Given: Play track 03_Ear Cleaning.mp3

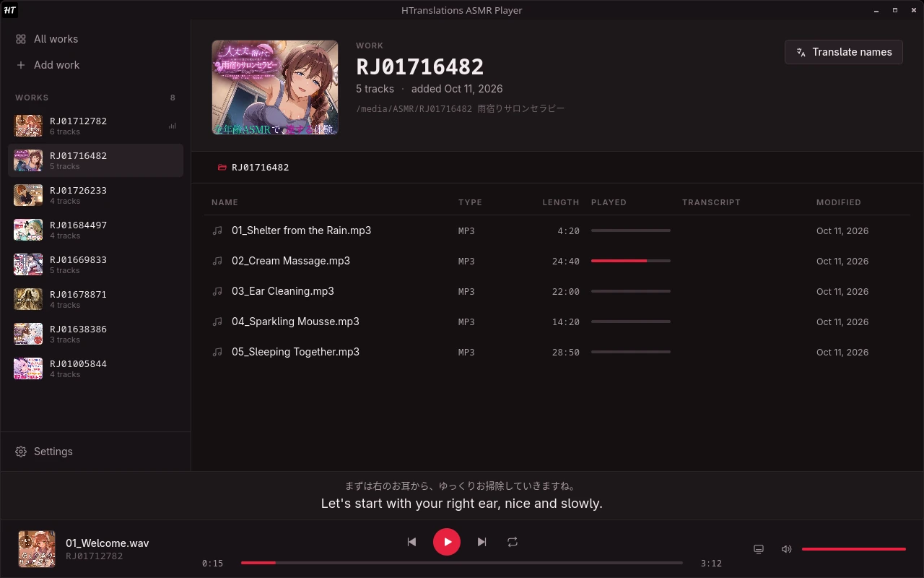Looking at the screenshot, I should pos(557,291).
